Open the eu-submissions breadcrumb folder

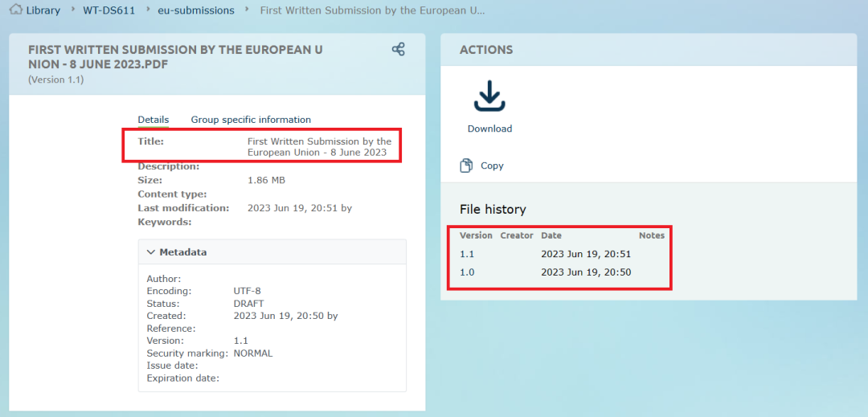click(196, 10)
